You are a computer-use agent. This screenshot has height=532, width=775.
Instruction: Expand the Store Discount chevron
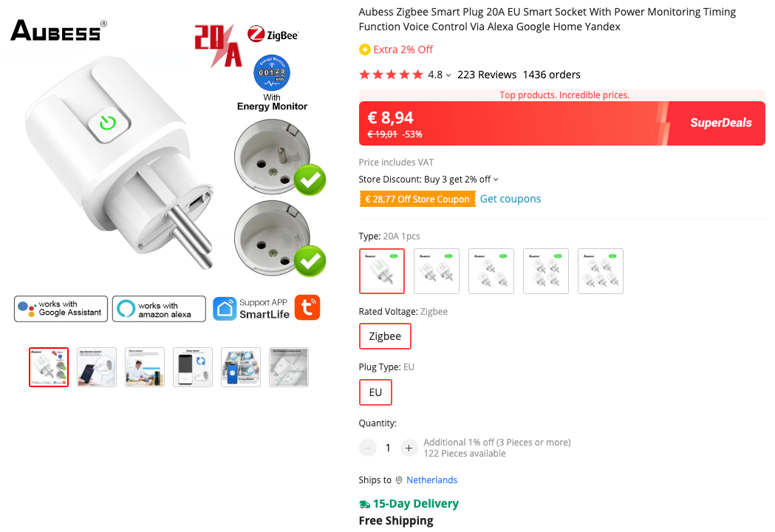click(x=496, y=180)
